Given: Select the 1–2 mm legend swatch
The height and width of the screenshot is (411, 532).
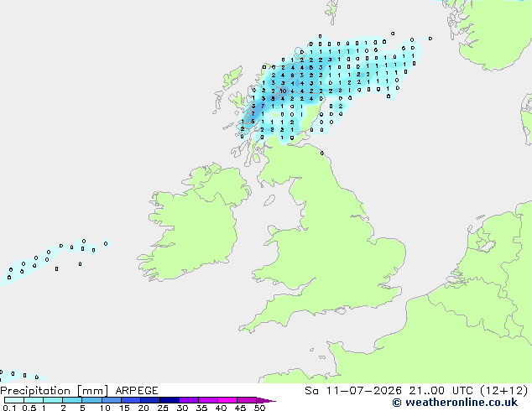Looking at the screenshot, I should point(53,400).
